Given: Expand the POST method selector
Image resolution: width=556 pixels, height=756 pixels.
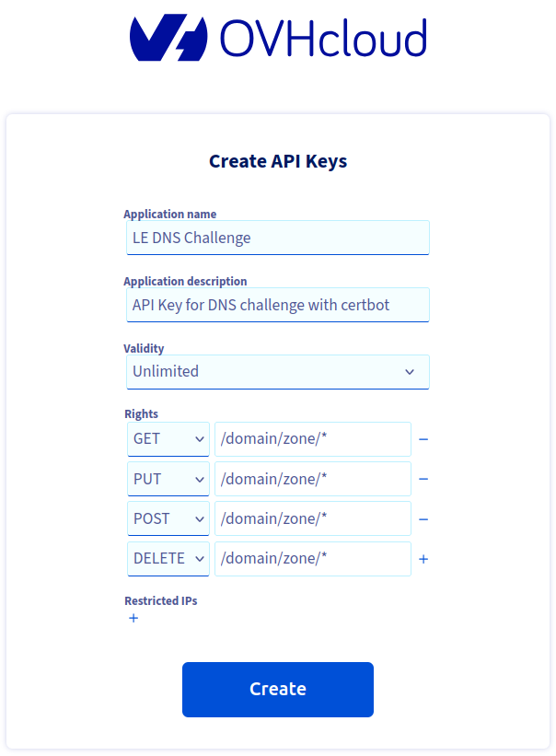Looking at the screenshot, I should coord(168,519).
